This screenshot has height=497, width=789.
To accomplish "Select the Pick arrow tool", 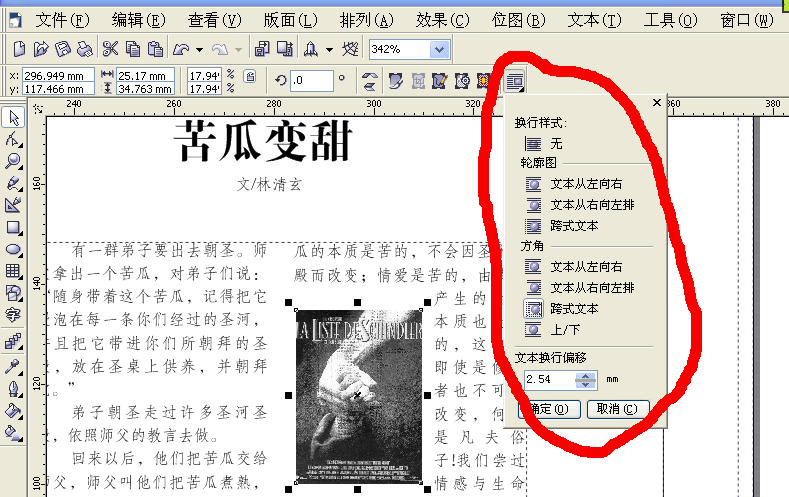I will click(x=14, y=118).
